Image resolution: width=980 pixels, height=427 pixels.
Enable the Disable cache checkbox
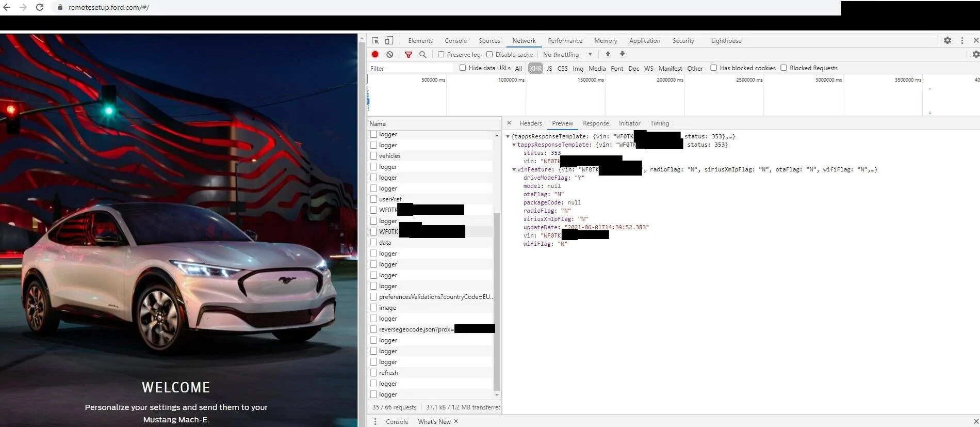tap(489, 54)
